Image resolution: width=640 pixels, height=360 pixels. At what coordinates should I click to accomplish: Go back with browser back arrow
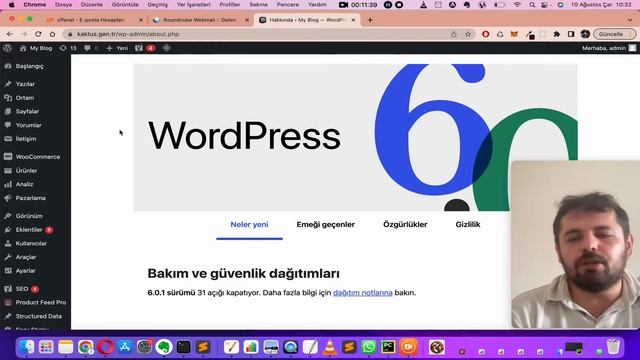pyautogui.click(x=10, y=34)
